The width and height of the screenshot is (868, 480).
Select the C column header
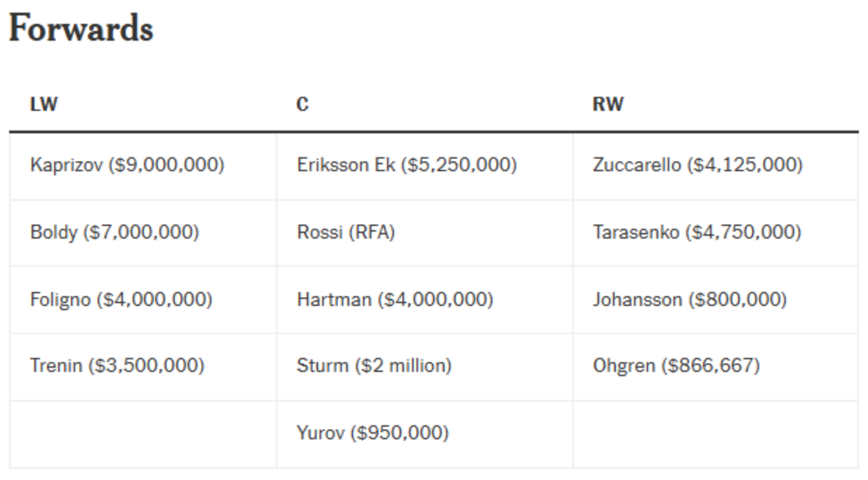pyautogui.click(x=302, y=105)
